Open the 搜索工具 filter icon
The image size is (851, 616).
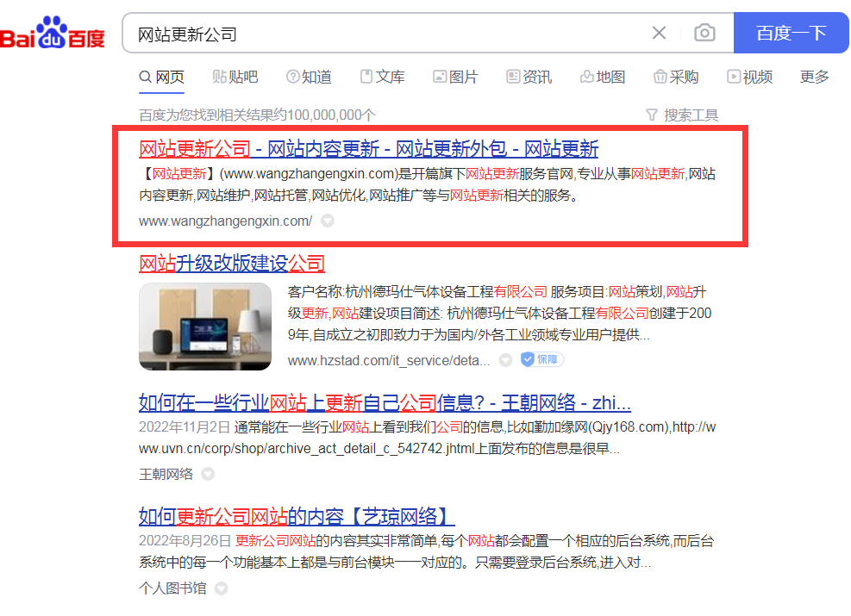(652, 115)
